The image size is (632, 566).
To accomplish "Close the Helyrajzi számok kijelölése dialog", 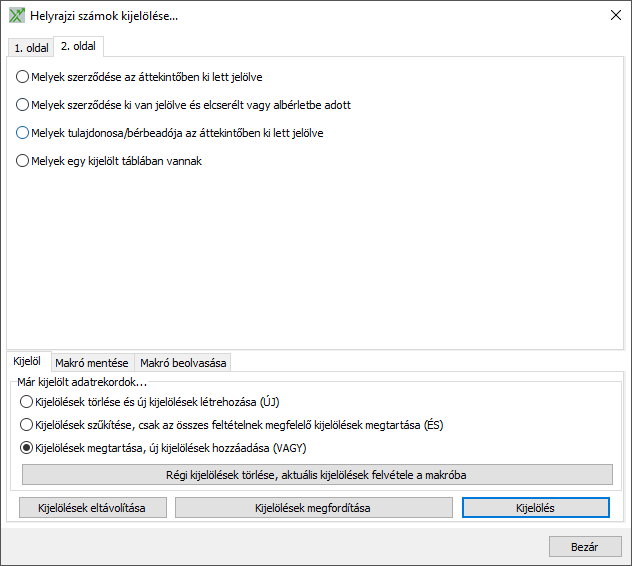I will pos(615,15).
